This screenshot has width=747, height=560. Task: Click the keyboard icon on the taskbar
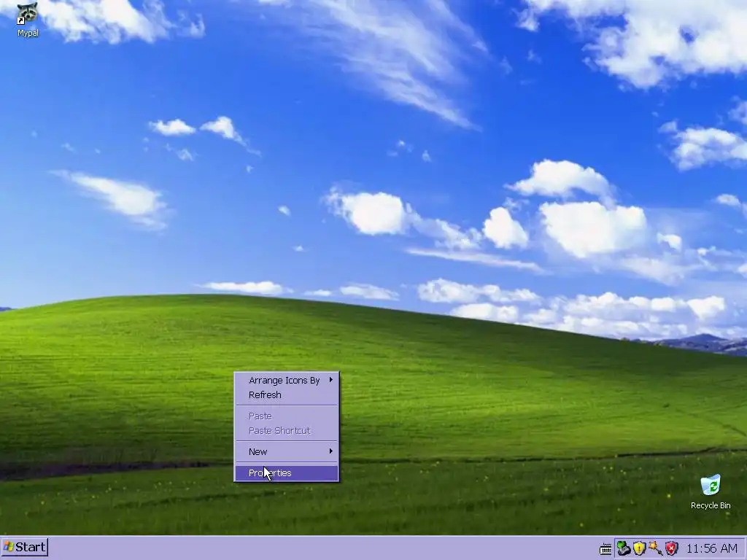click(x=605, y=549)
